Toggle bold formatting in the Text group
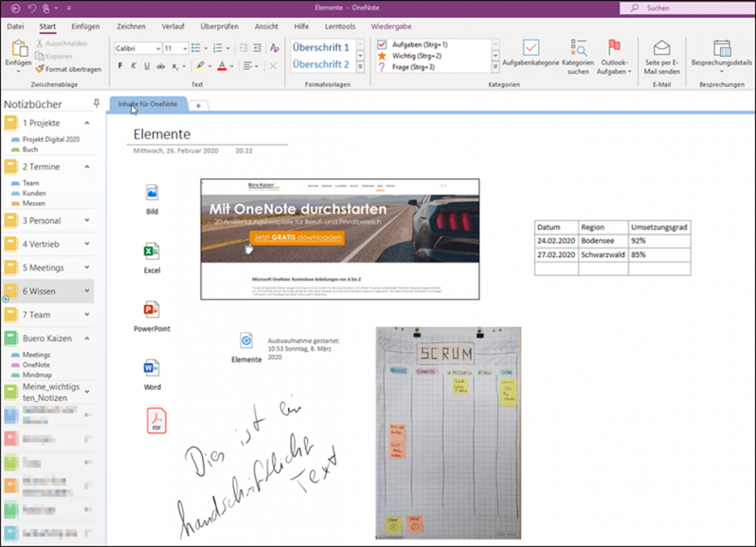756x547 pixels. (119, 65)
